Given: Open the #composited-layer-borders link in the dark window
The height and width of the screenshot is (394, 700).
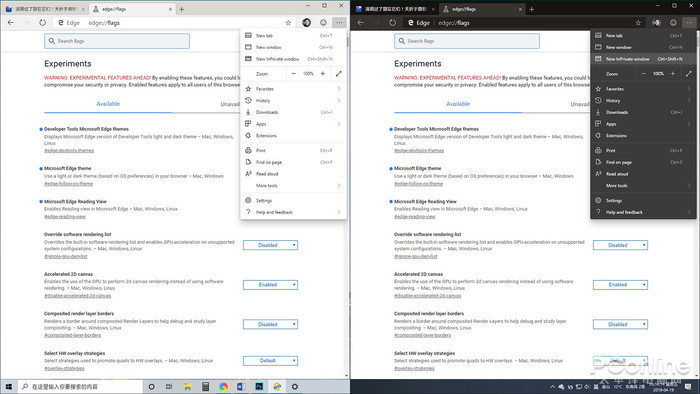Looking at the screenshot, I should (422, 335).
